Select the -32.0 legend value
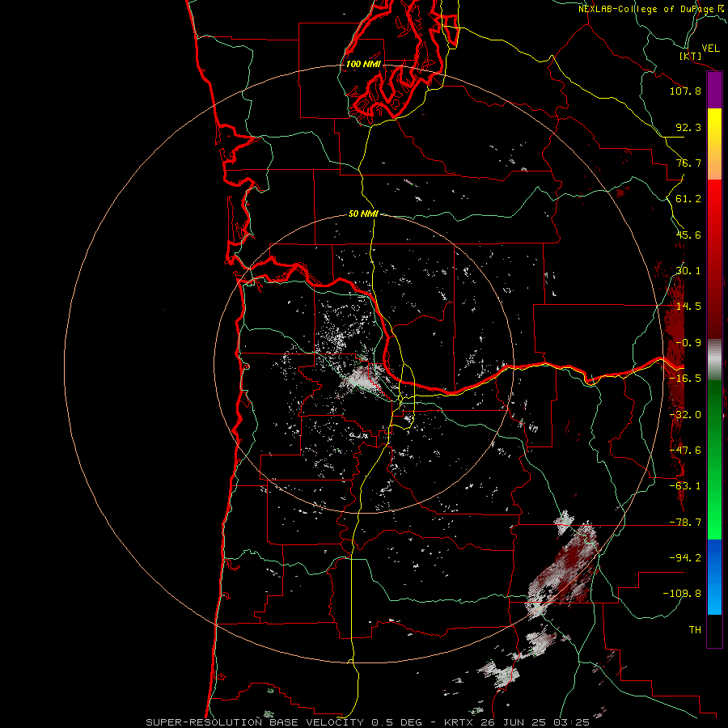The width and height of the screenshot is (728, 728). pos(685,415)
